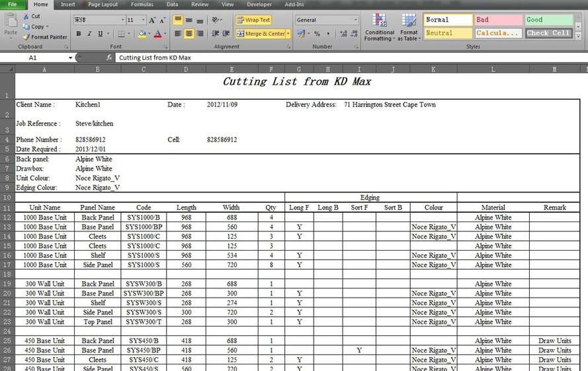Viewport: 588px width, 371px height.
Task: Open Conditional Formatting menu
Action: 380,27
